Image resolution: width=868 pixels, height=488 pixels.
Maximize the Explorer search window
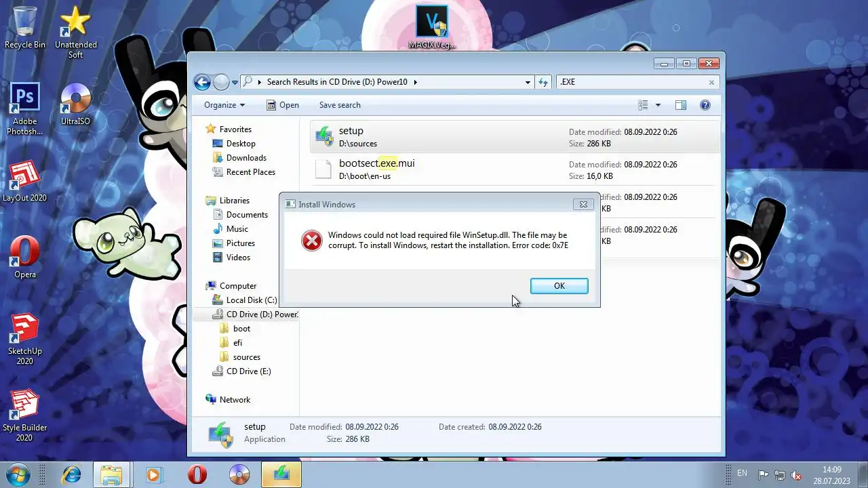click(x=686, y=64)
